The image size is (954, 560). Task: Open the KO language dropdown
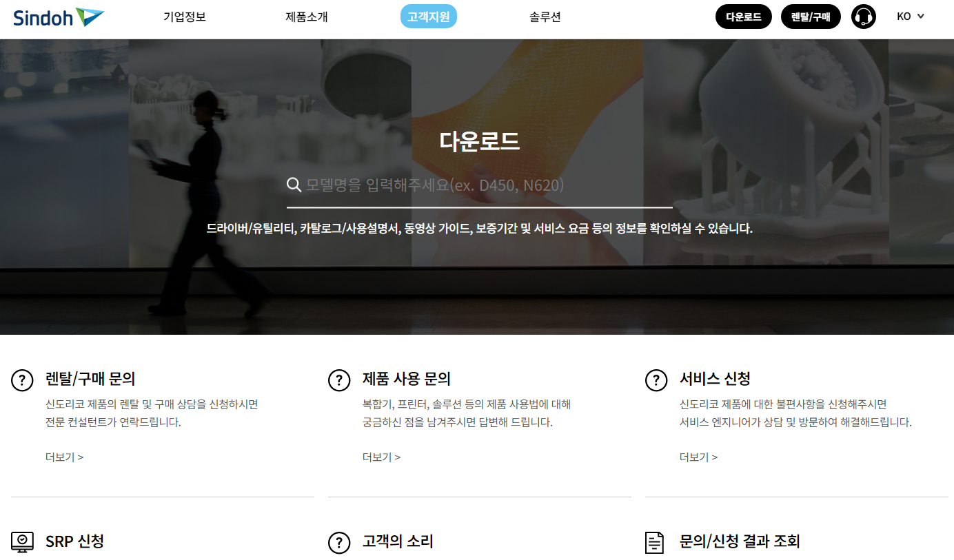pyautogui.click(x=905, y=16)
